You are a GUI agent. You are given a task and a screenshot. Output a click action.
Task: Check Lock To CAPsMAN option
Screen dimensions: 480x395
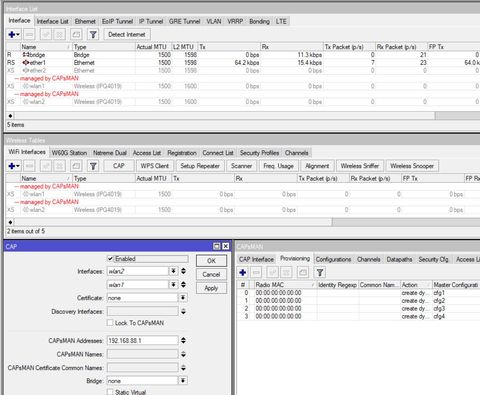pyautogui.click(x=110, y=323)
